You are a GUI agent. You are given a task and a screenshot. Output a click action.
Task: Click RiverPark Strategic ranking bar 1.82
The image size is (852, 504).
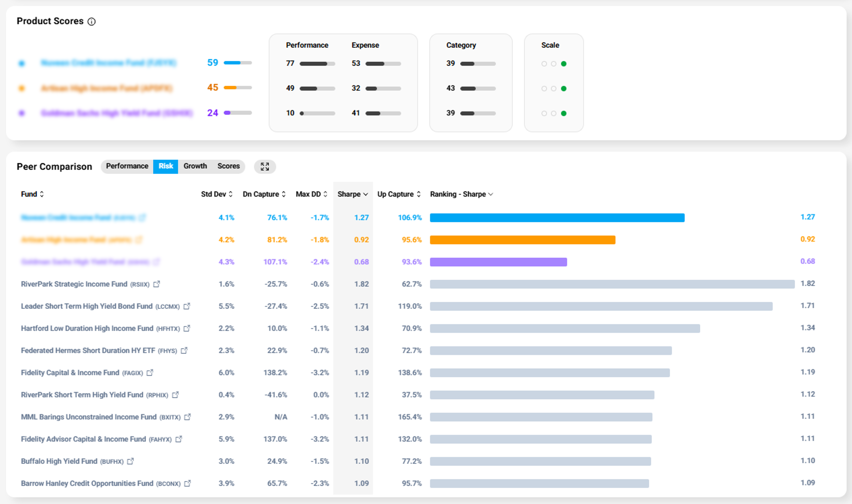point(612,284)
